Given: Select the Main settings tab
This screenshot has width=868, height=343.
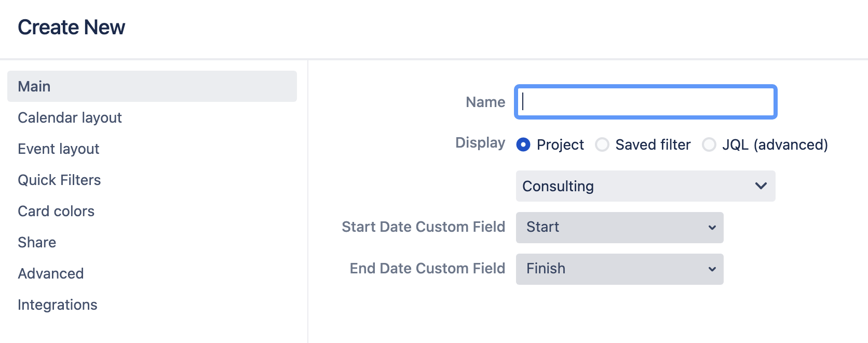Looking at the screenshot, I should [x=152, y=86].
